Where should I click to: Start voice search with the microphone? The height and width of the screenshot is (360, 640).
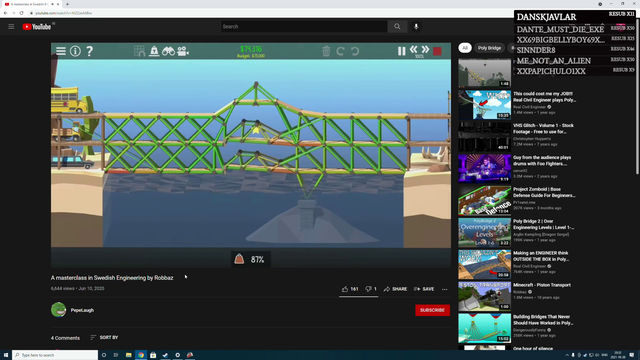pos(416,27)
